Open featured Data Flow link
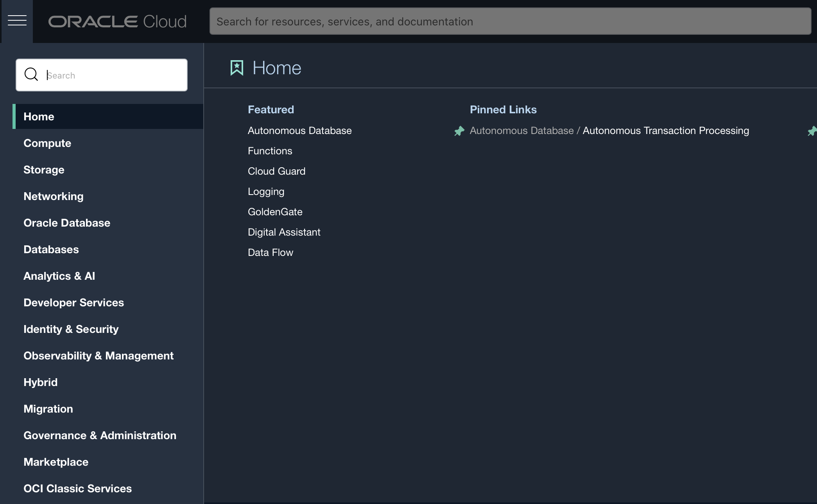Screen dimensions: 817x504 (271, 252)
